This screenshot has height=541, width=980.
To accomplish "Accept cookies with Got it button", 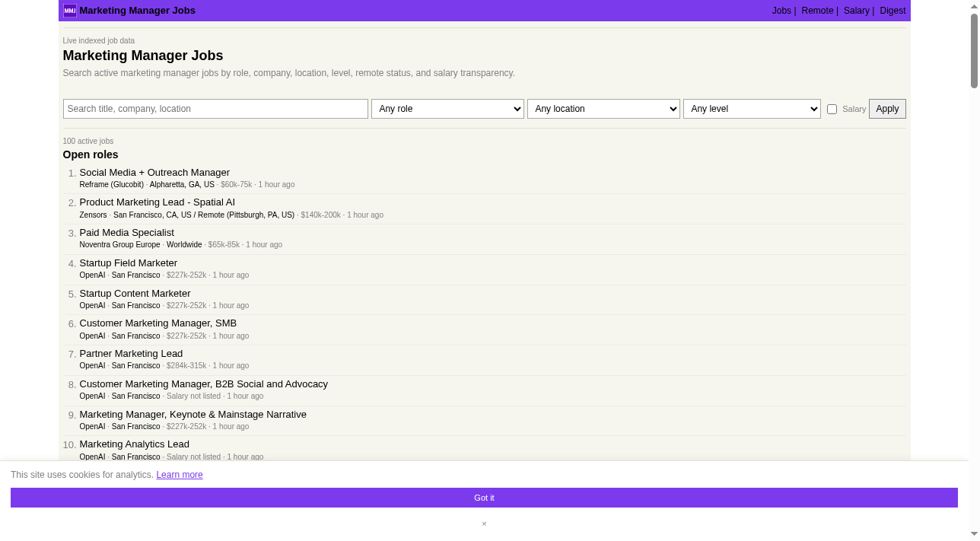I will [x=484, y=498].
